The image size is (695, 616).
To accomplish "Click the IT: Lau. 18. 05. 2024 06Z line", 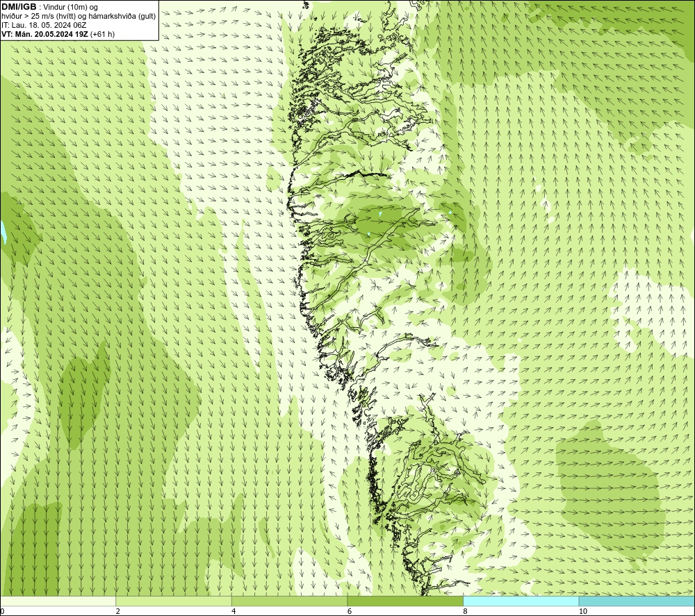I will 44,25.
